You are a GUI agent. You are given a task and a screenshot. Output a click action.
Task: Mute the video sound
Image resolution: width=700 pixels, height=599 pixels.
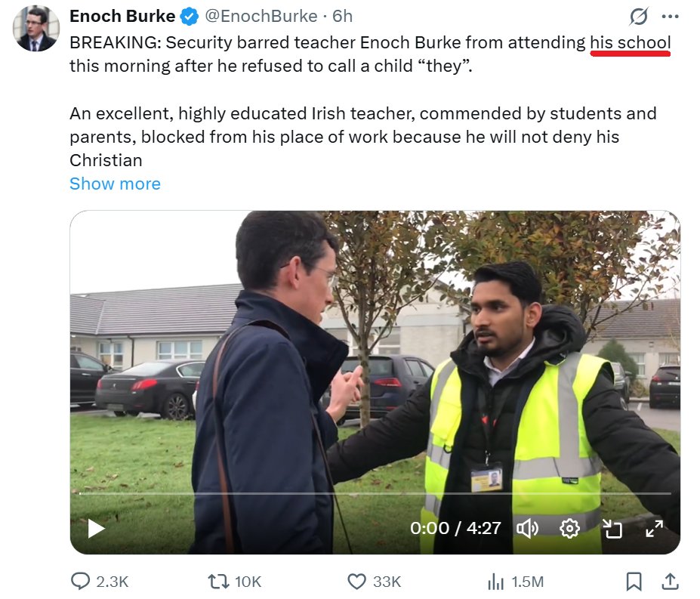tap(526, 528)
